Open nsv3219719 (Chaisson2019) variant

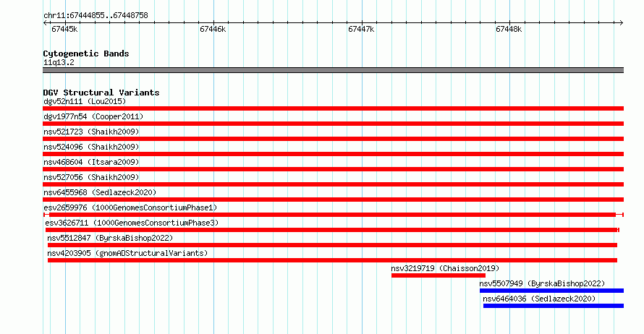point(445,268)
